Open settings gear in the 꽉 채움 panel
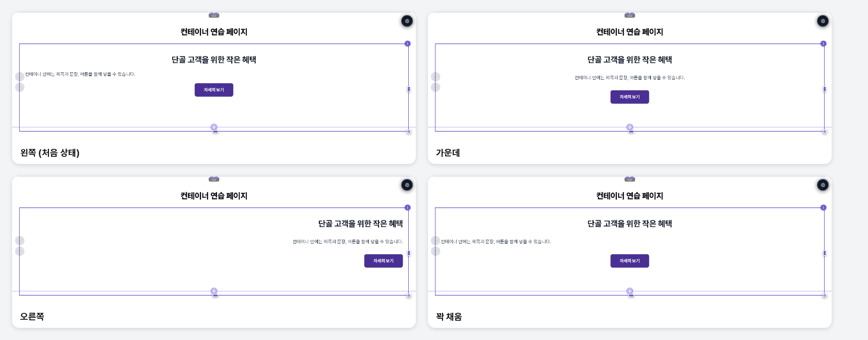Image resolution: width=868 pixels, height=340 pixels. point(823,185)
